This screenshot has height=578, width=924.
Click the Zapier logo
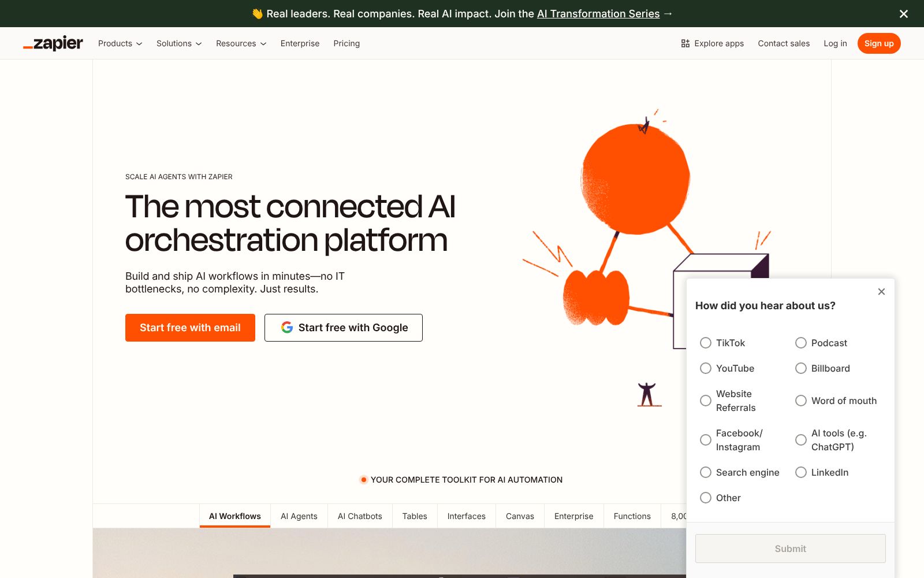click(x=53, y=43)
